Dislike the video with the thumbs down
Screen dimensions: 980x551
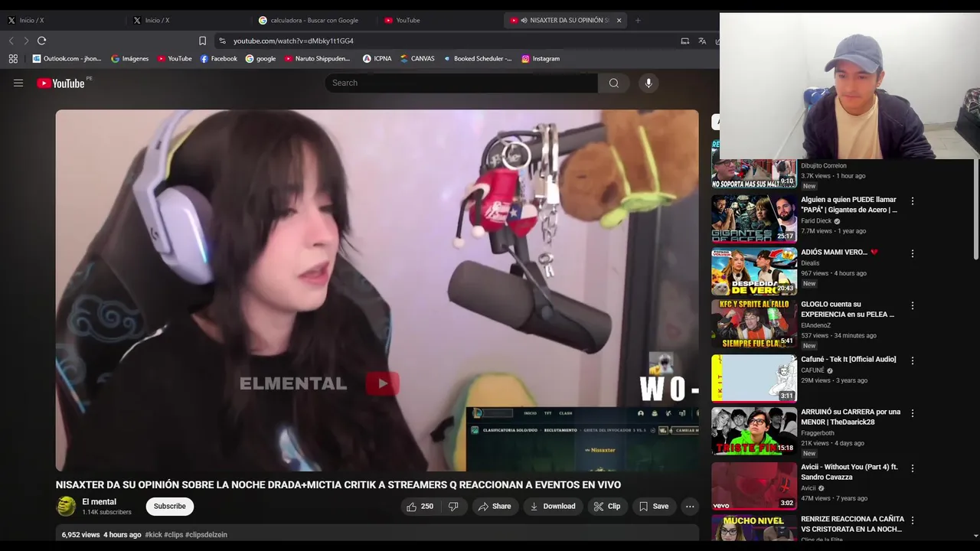tap(453, 507)
